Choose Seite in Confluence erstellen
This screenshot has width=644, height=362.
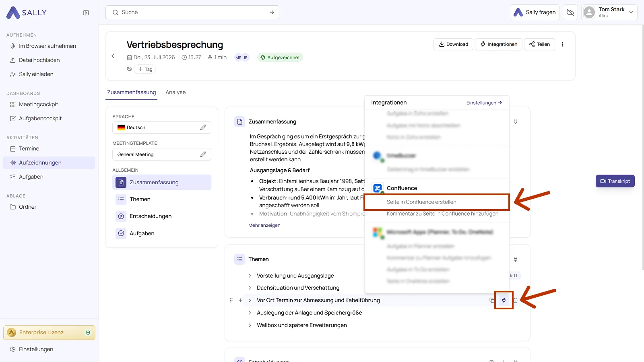pyautogui.click(x=437, y=202)
